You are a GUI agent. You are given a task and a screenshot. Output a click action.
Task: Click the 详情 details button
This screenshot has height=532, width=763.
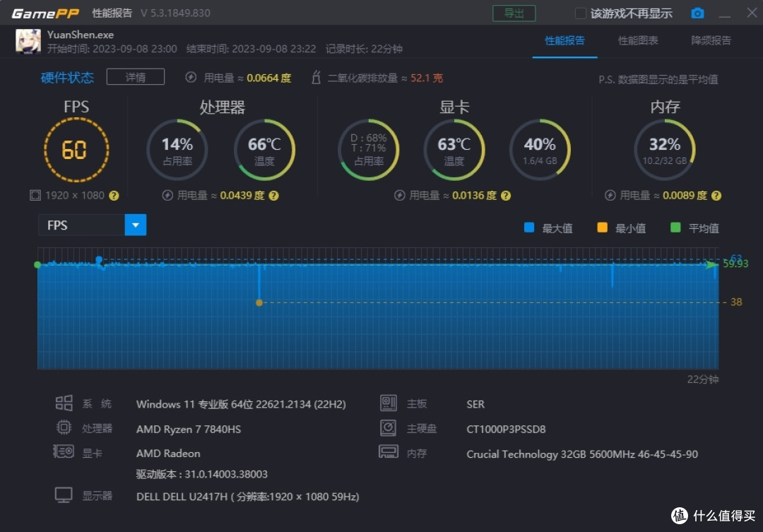click(x=135, y=77)
